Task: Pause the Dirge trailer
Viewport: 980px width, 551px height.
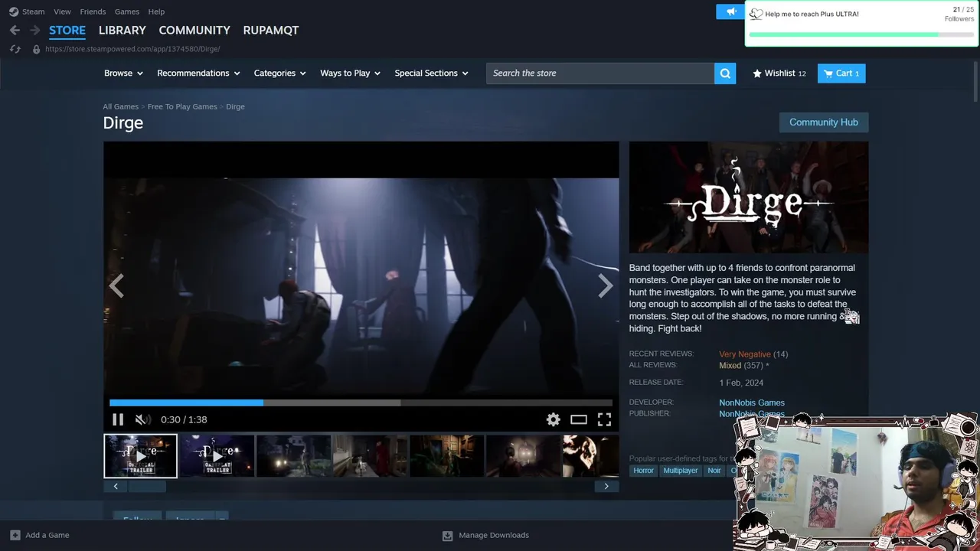Action: click(118, 419)
